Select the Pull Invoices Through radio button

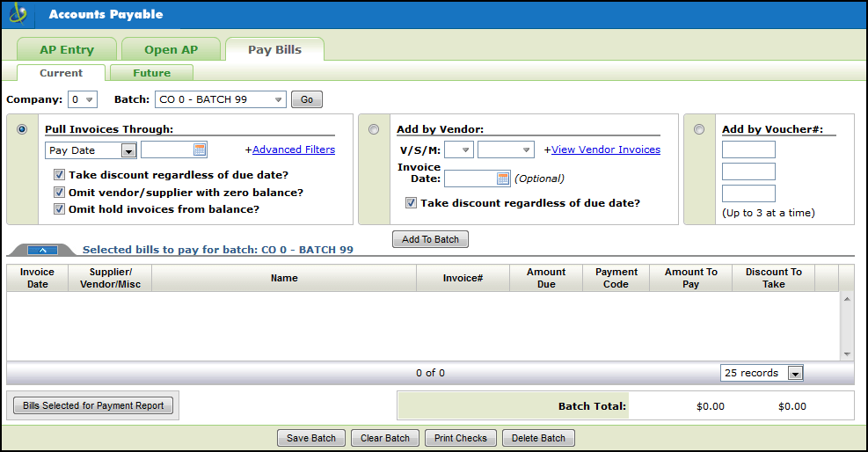point(22,129)
